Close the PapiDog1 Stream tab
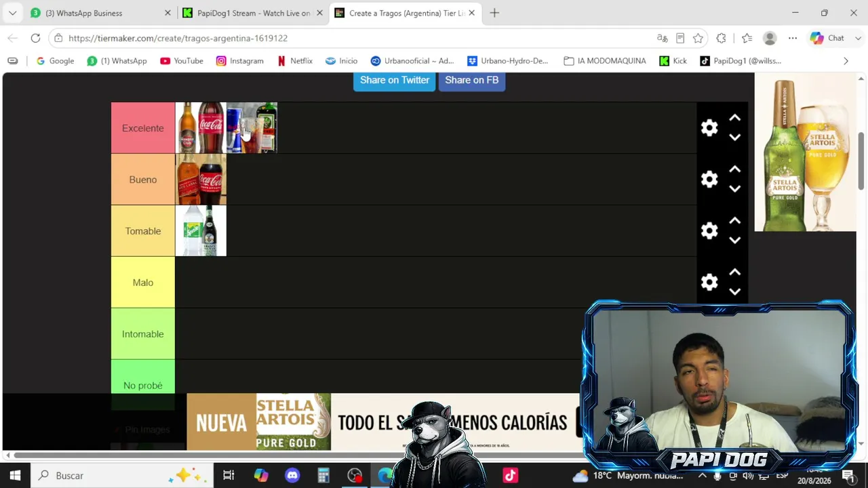Screen dimensions: 868x488 319,13
